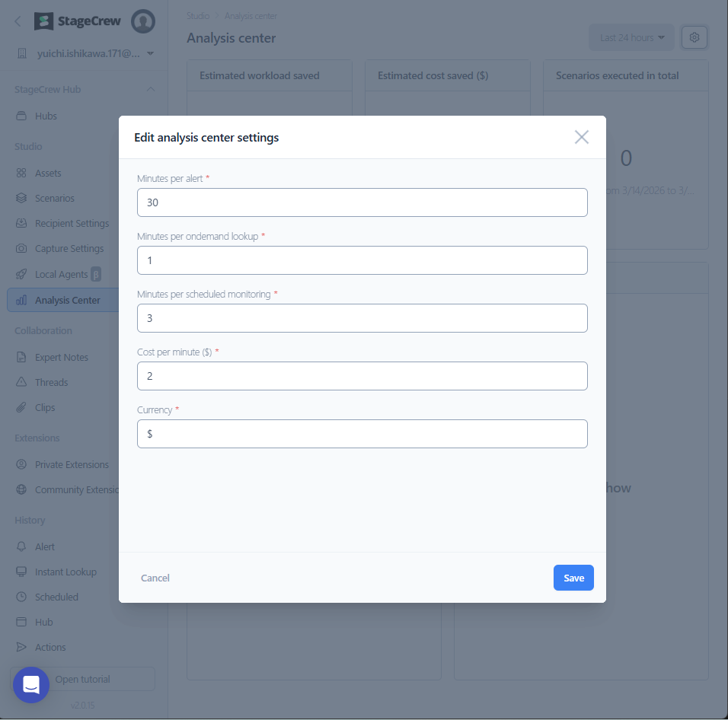The width and height of the screenshot is (728, 720).
Task: Open the Last 24 hours dropdown
Action: point(631,37)
